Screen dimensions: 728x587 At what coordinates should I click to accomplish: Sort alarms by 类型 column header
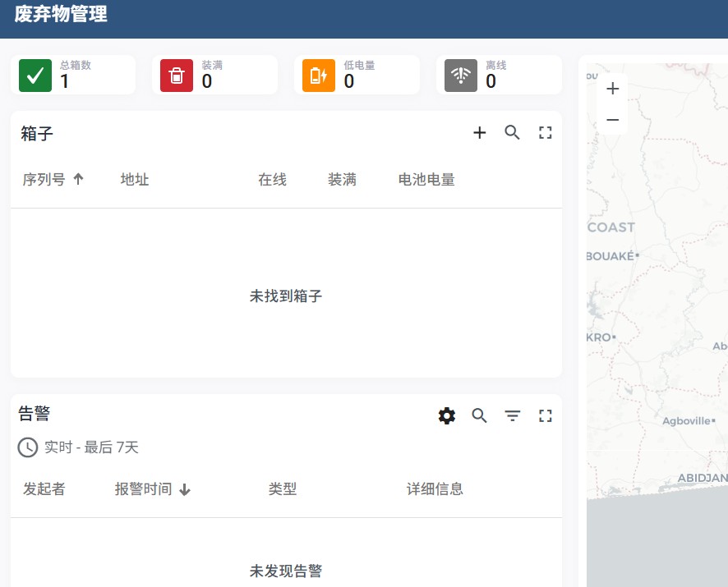pyautogui.click(x=283, y=489)
